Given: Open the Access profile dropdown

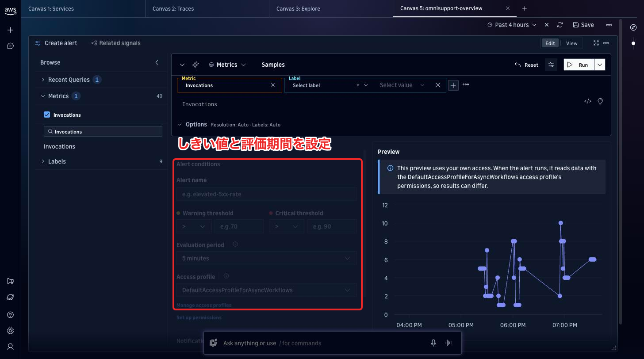Looking at the screenshot, I should click(x=266, y=290).
